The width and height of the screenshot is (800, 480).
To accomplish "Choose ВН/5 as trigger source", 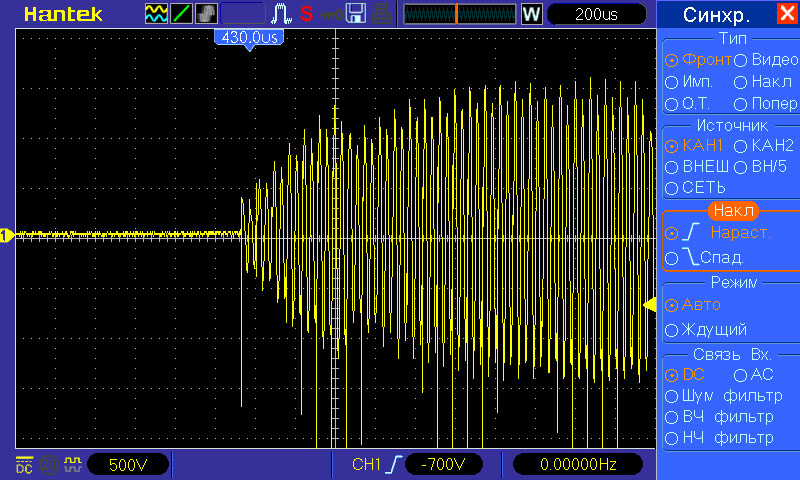I will click(x=760, y=167).
